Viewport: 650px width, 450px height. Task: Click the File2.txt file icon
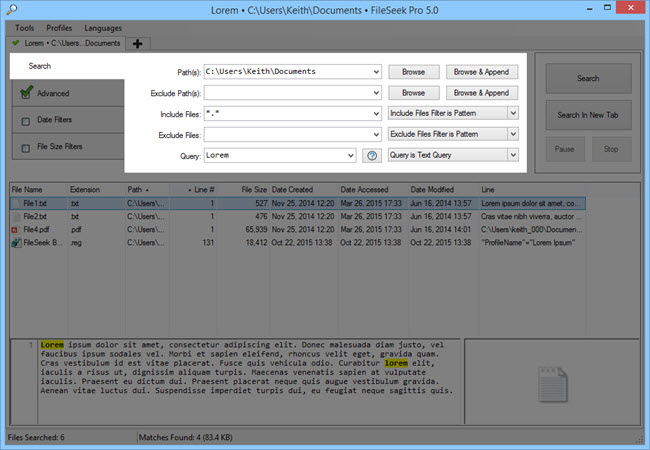[x=17, y=217]
